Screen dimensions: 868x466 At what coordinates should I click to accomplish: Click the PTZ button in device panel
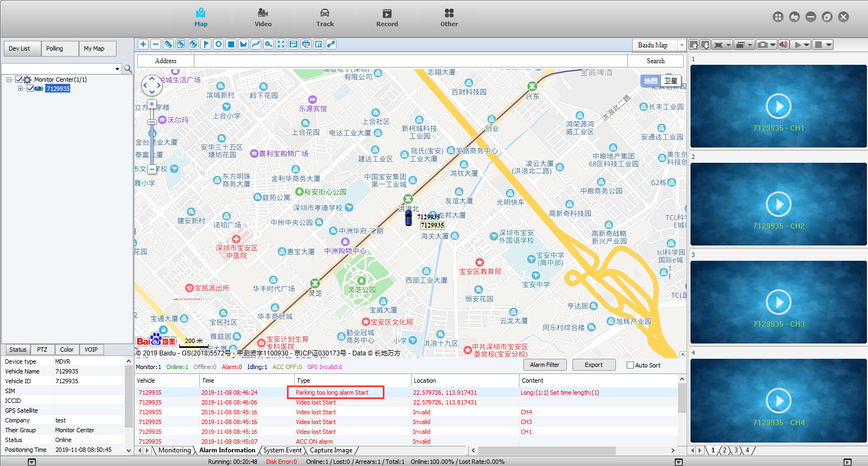coord(42,349)
